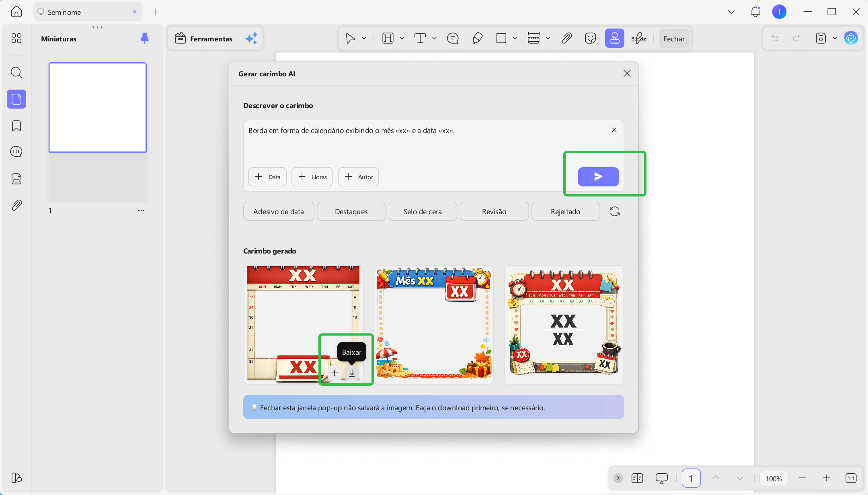868x495 pixels.
Task: Add a comment note
Action: tap(453, 39)
